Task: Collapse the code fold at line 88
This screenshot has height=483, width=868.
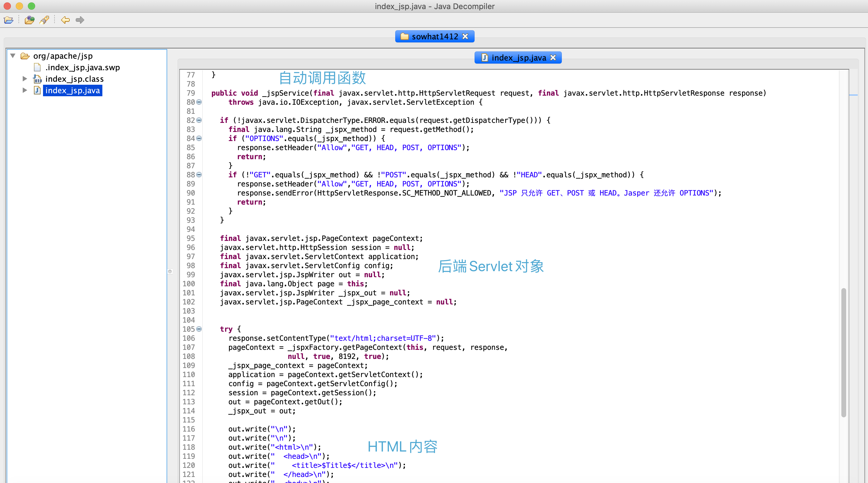Action: [x=199, y=175]
